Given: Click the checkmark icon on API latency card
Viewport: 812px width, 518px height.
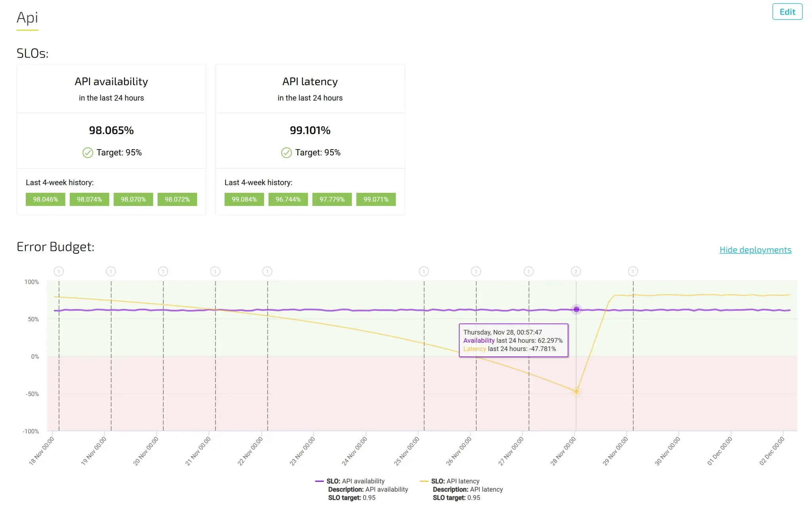Looking at the screenshot, I should [286, 152].
